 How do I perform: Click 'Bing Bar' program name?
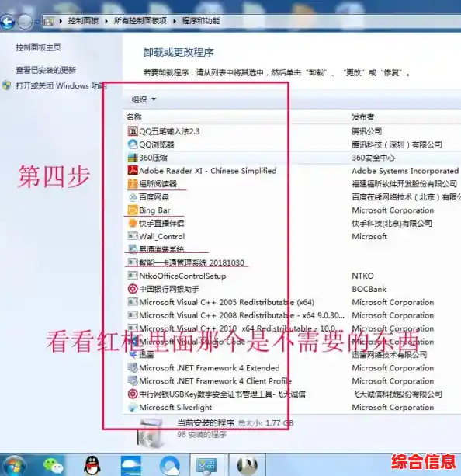click(154, 210)
